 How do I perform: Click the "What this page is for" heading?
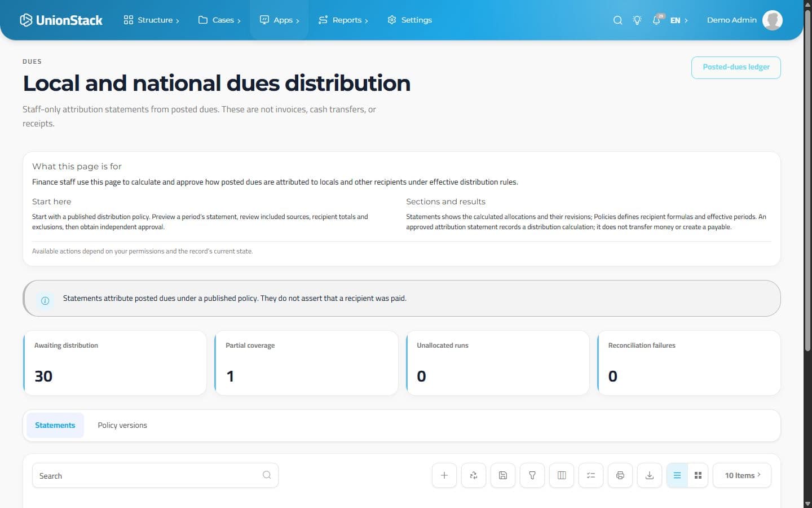[x=77, y=167]
